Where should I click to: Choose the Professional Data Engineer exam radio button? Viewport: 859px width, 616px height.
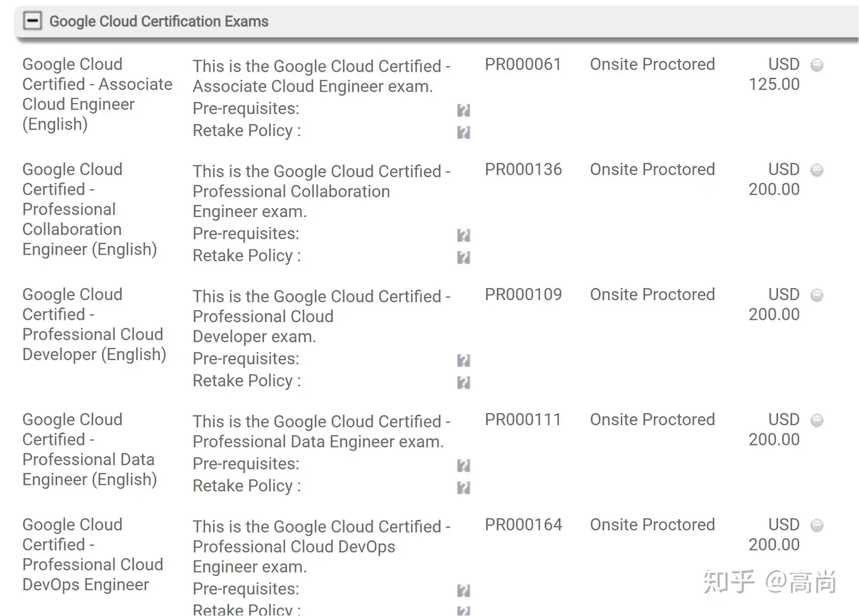pos(817,420)
